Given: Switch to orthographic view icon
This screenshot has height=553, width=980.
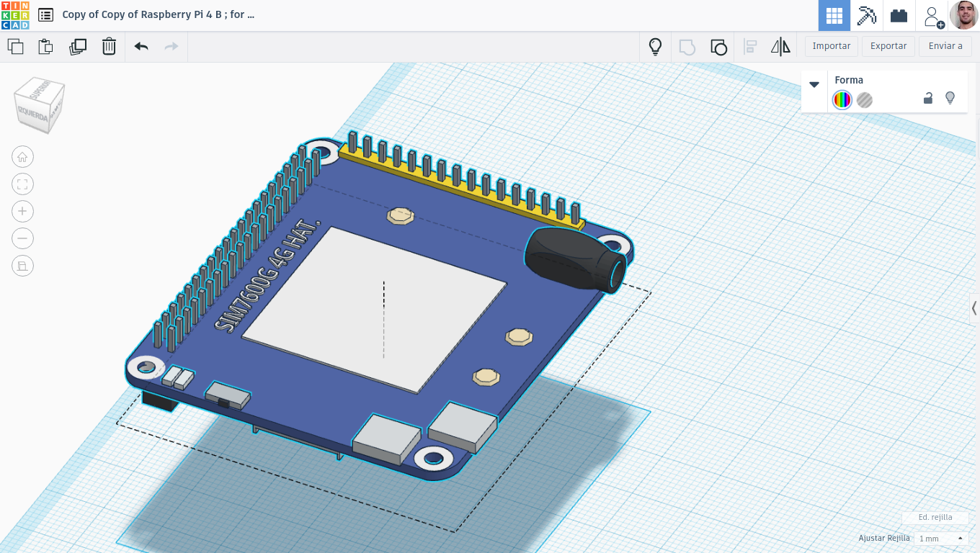Looking at the screenshot, I should coord(22,266).
